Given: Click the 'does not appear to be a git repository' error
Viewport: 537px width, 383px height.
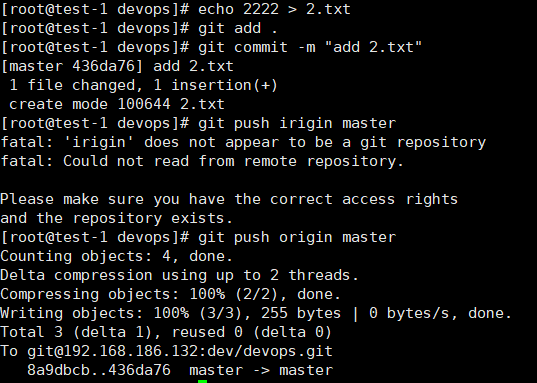Looking at the screenshot, I should click(x=315, y=143).
